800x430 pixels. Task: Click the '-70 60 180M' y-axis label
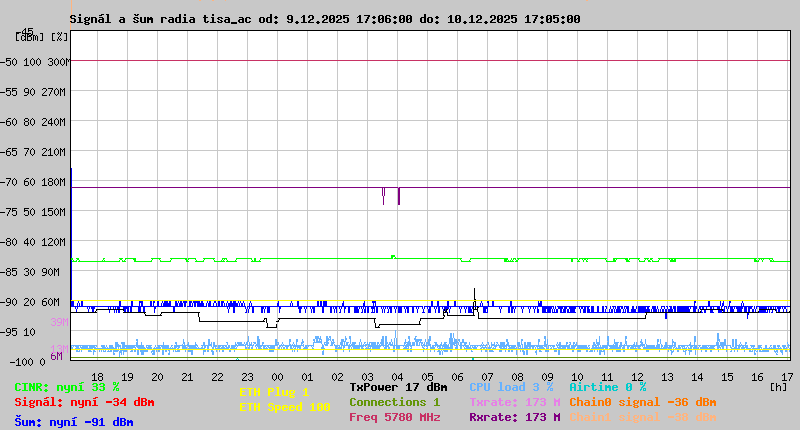(33, 182)
